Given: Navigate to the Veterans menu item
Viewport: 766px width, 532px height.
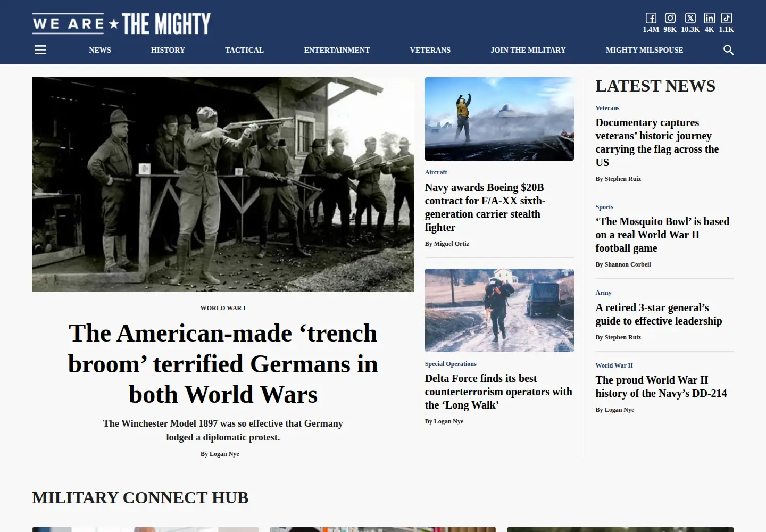Looking at the screenshot, I should click(x=430, y=50).
